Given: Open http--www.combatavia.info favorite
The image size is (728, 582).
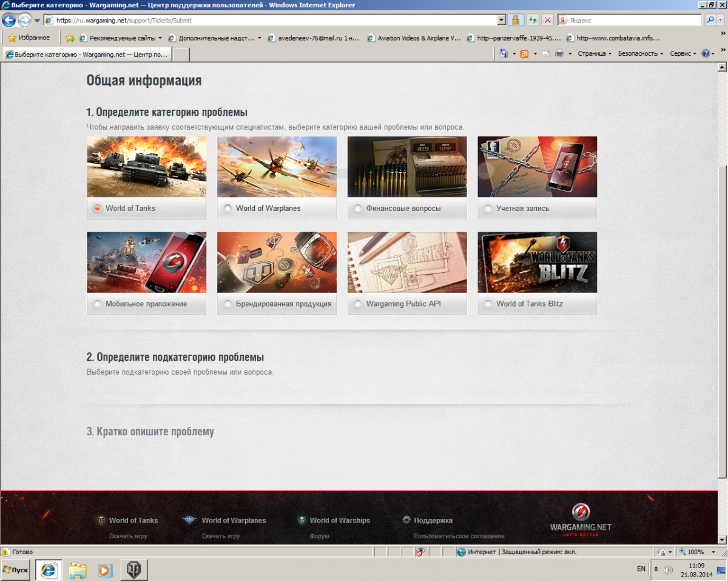Looking at the screenshot, I should (613, 38).
